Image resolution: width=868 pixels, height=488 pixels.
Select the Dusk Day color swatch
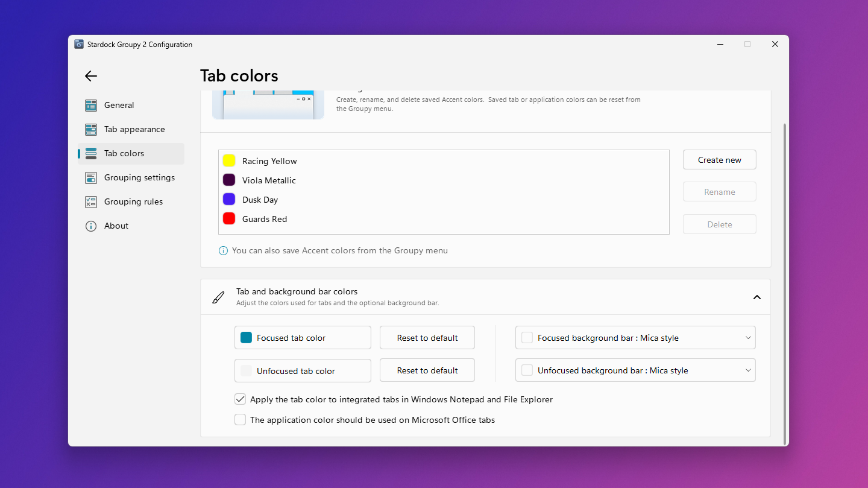[229, 199]
